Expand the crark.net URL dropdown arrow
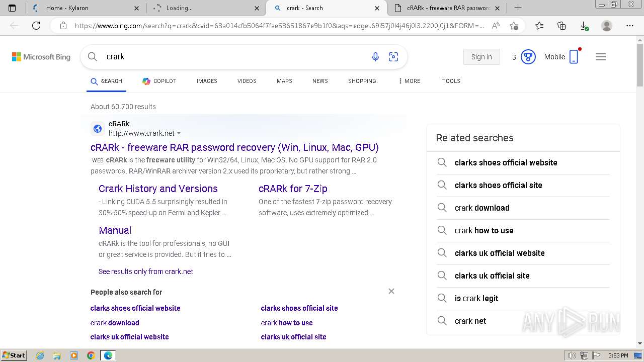Screen dimensions: 644x362 click(x=179, y=134)
